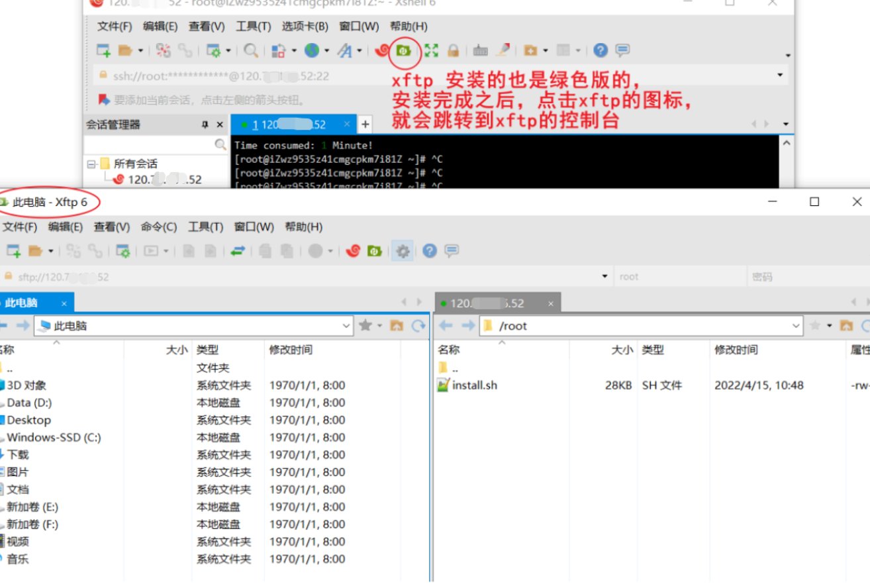Click refresh icon in local 此电脑 pane
Image resolution: width=870 pixels, height=588 pixels.
[x=418, y=326]
